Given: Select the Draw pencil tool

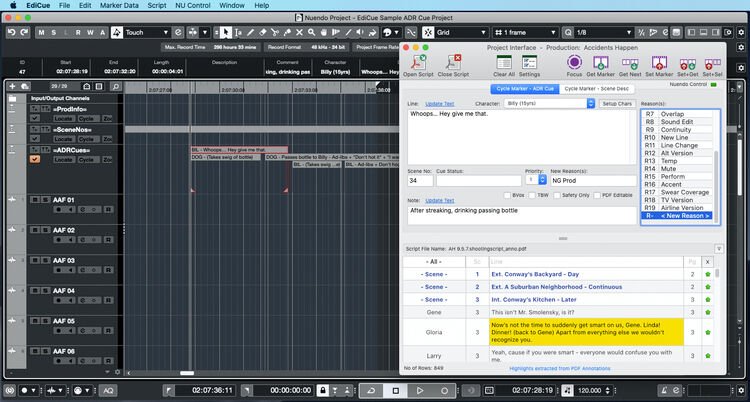Looking at the screenshot, I should [250, 33].
